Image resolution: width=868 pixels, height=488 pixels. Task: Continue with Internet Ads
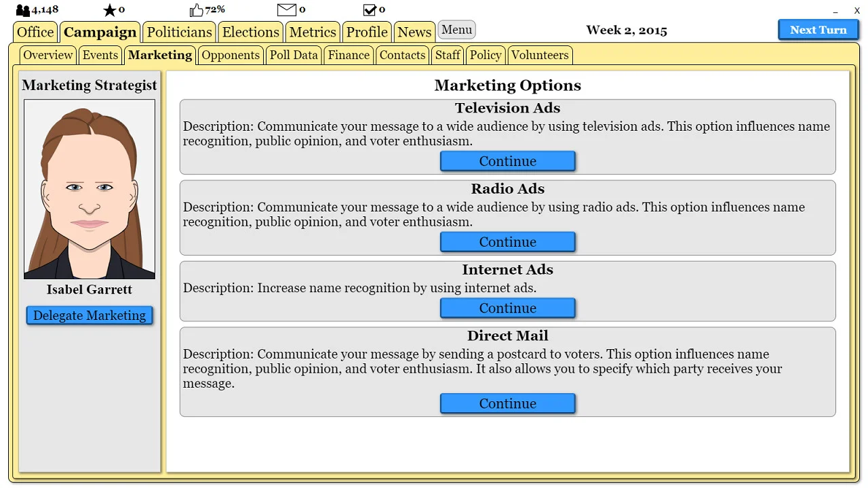pos(507,308)
